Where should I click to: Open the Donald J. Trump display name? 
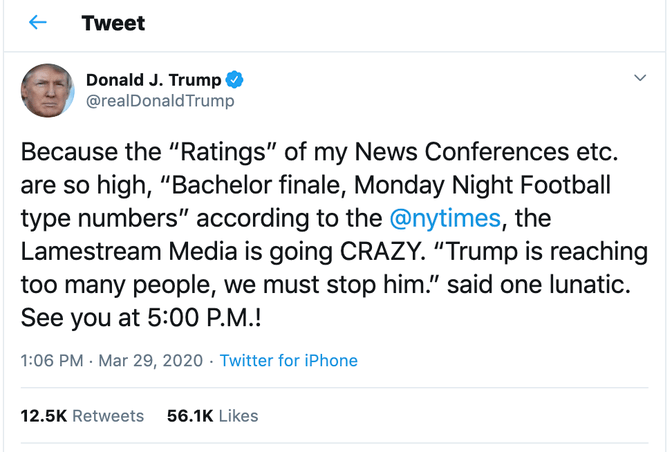click(x=153, y=80)
